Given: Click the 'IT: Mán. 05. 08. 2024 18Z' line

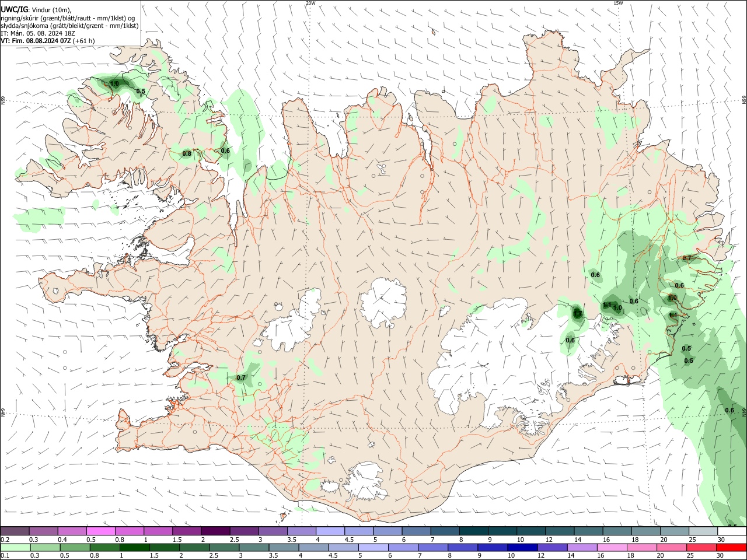Looking at the screenshot, I should (38, 33).
